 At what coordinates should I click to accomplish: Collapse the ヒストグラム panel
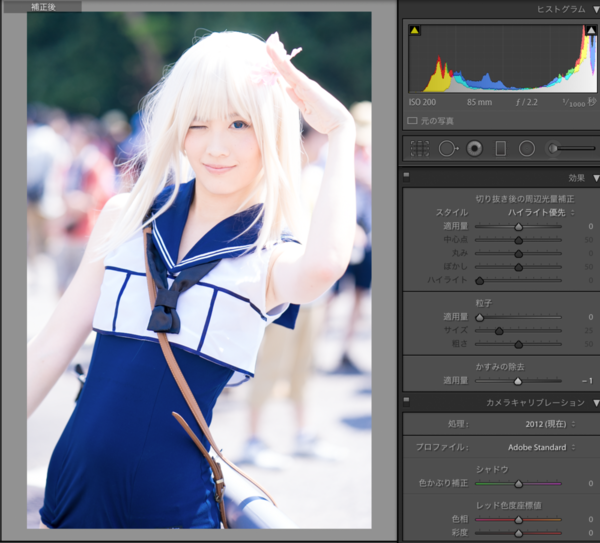[596, 10]
